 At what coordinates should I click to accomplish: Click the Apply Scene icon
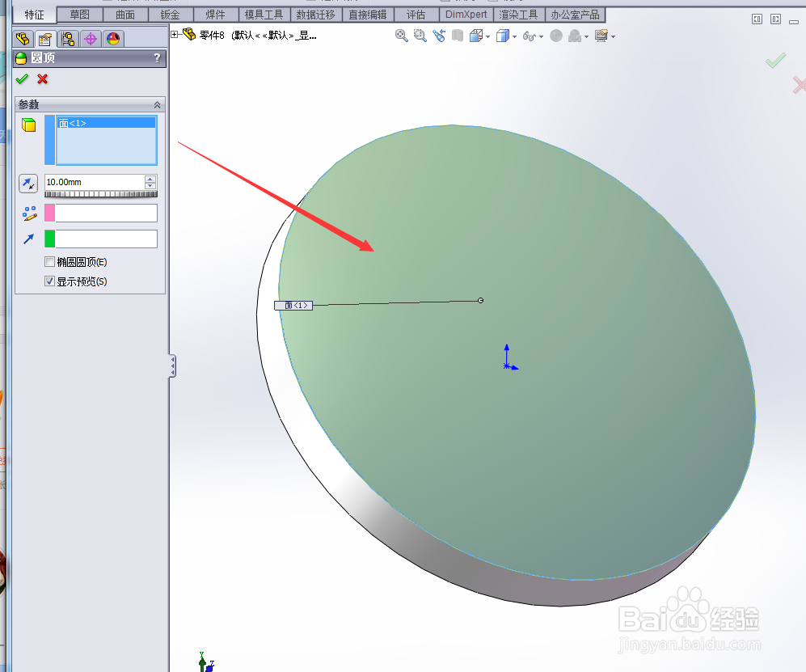click(575, 36)
